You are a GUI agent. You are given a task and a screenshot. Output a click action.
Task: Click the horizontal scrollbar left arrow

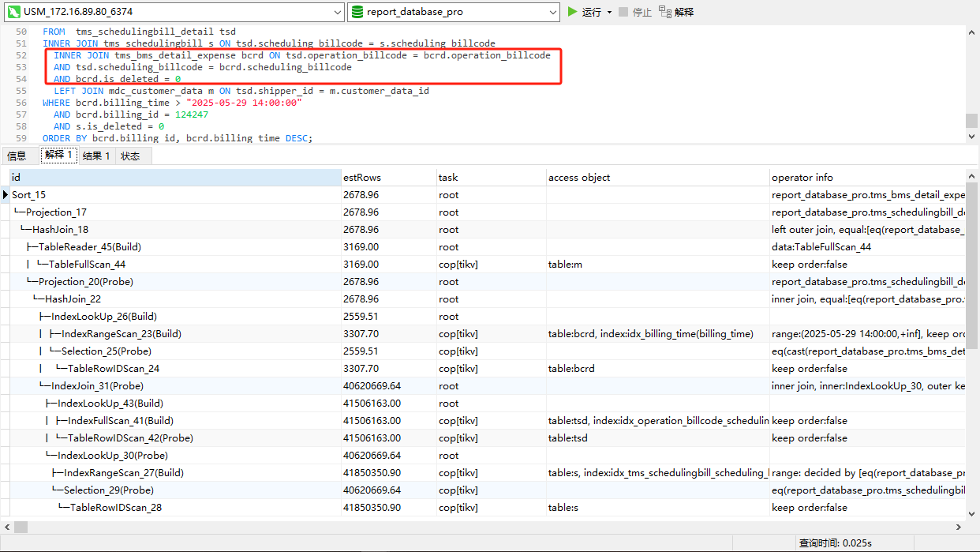pyautogui.click(x=6, y=527)
